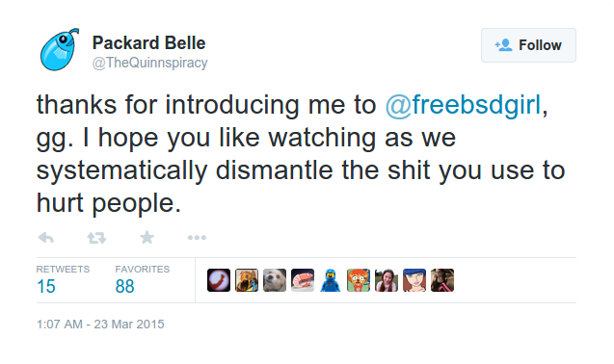This screenshot has width=614, height=364.
Task: Click the retweet icon
Action: click(x=96, y=238)
